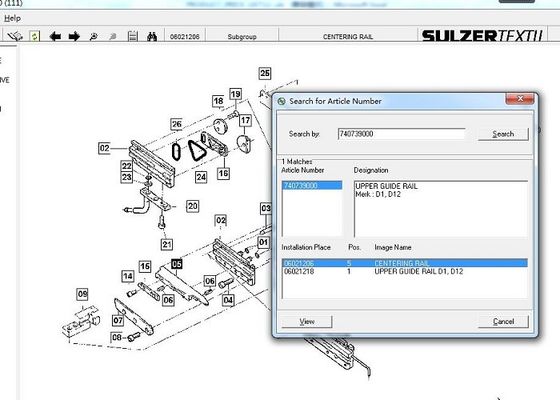Click the back arrow toolbar icon
560x400 pixels.
[55, 36]
